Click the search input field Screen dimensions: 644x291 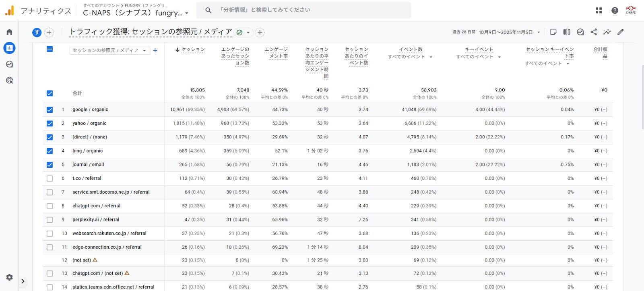pos(303,10)
